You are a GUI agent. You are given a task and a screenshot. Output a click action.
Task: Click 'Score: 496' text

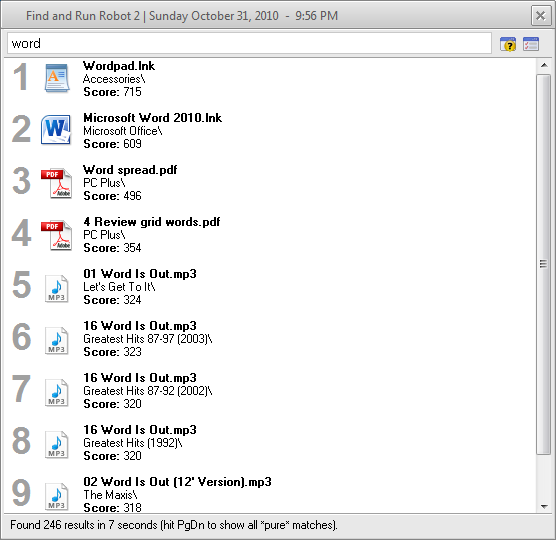[112, 196]
